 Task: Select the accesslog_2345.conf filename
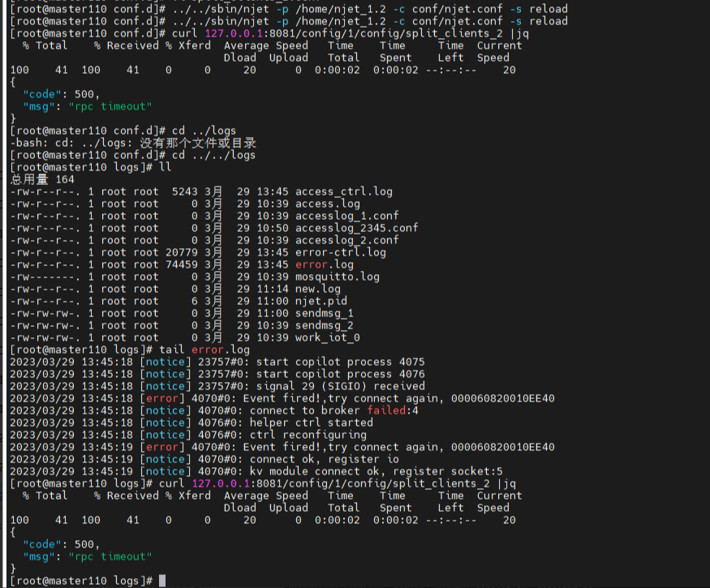coord(356,228)
